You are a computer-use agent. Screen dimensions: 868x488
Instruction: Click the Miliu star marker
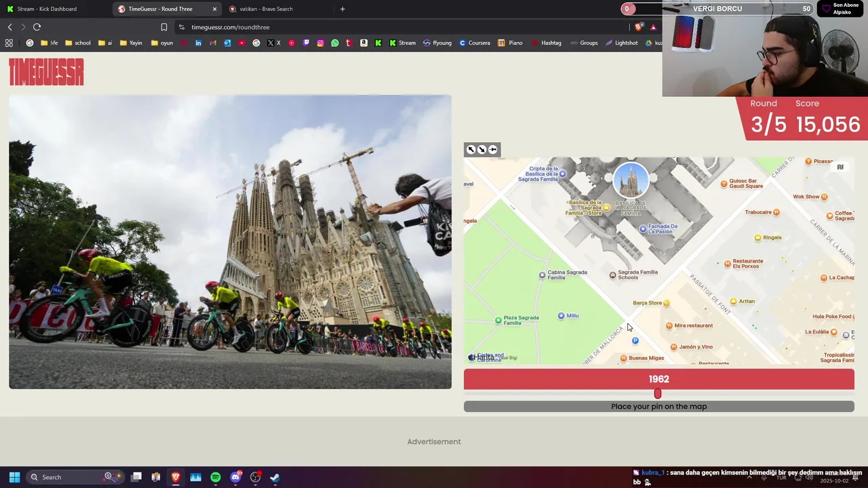click(561, 316)
